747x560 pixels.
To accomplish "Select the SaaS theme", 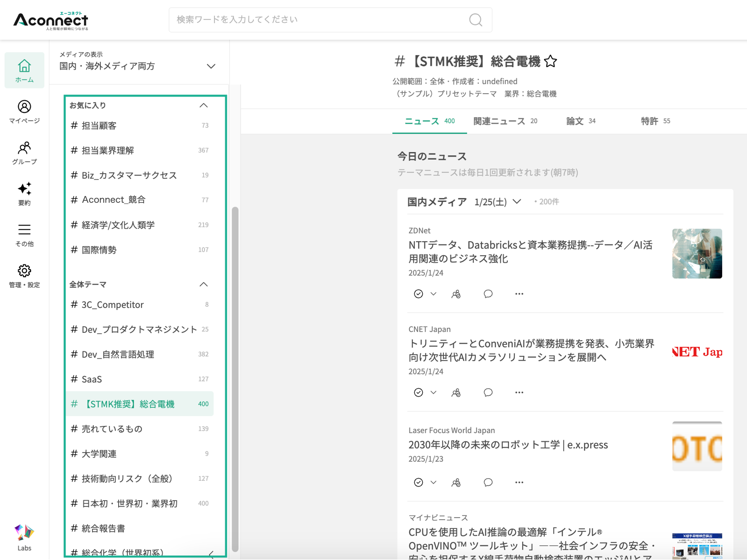I will 139,379.
